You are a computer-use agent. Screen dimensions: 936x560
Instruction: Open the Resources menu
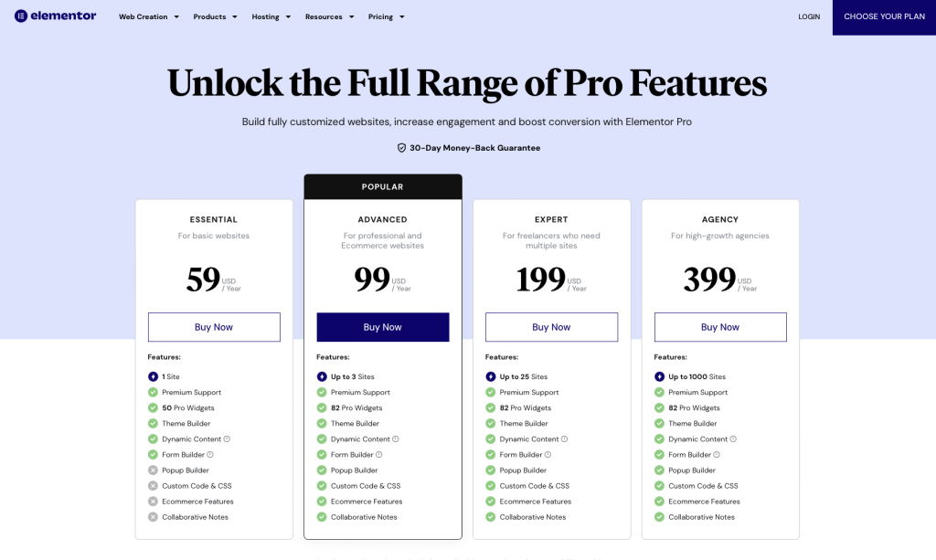[x=328, y=16]
